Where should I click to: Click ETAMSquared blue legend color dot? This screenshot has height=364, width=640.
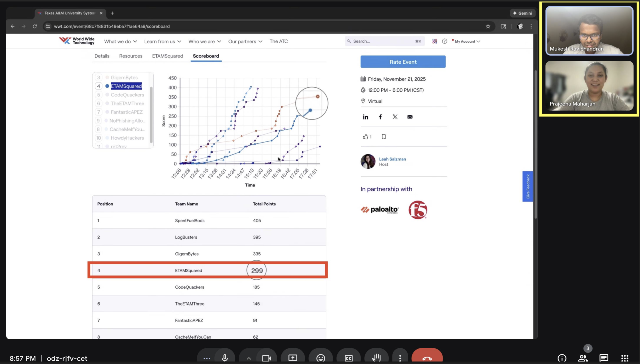pos(107,86)
